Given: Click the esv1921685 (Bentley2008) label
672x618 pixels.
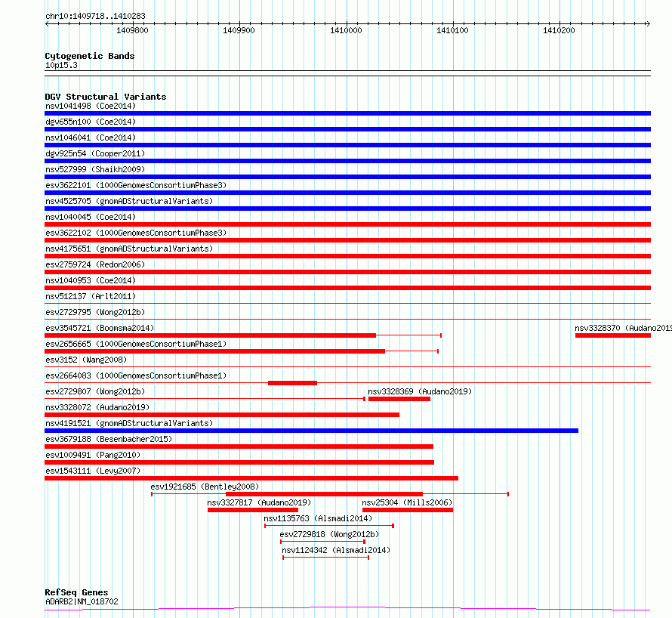Looking at the screenshot, I should click(x=205, y=487).
